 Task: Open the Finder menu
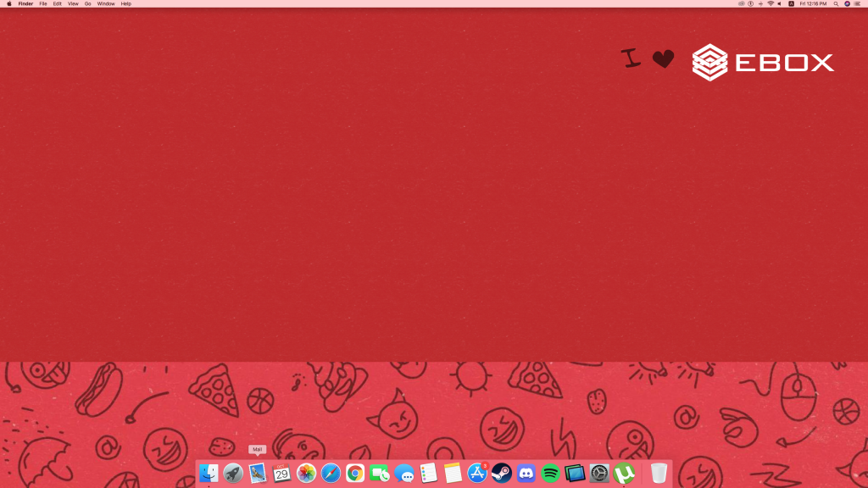click(25, 4)
